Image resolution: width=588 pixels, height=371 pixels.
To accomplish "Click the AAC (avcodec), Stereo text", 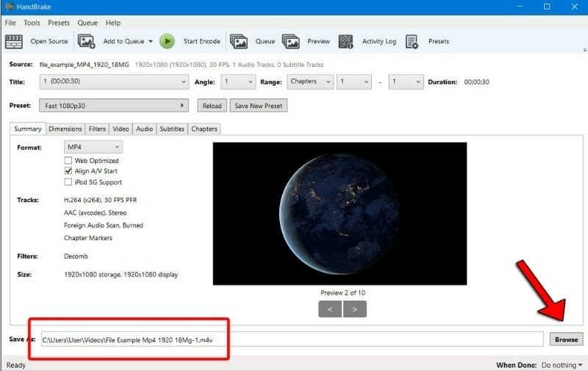I will click(96, 213).
